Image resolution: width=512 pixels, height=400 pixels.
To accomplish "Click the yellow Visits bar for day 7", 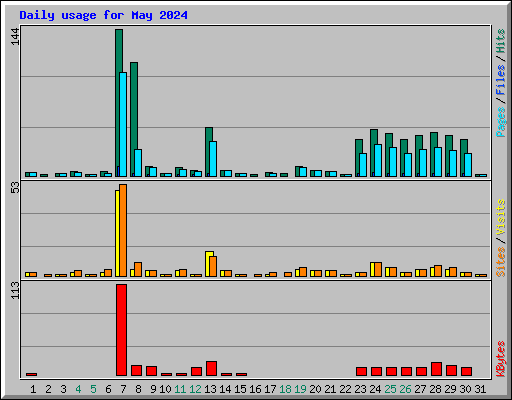I will tap(117, 233).
